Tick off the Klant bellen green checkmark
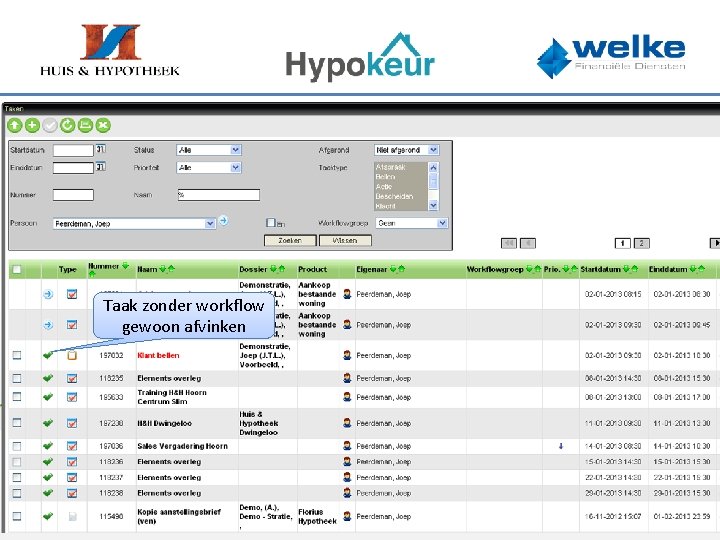The height and width of the screenshot is (540, 720). tap(48, 355)
